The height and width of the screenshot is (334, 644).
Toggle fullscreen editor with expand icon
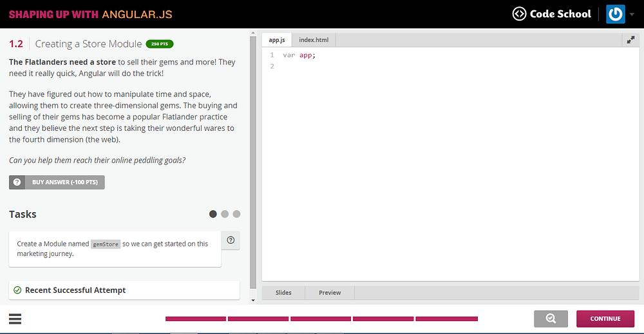630,40
